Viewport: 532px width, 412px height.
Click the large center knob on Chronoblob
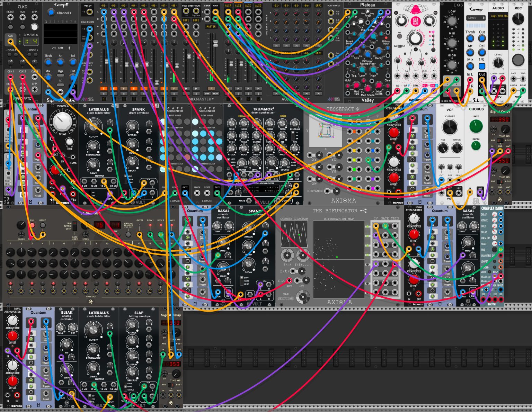tap(415, 38)
